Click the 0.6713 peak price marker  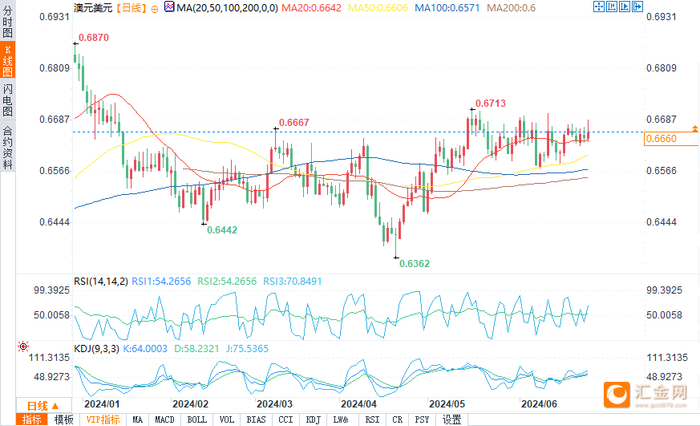click(x=491, y=103)
